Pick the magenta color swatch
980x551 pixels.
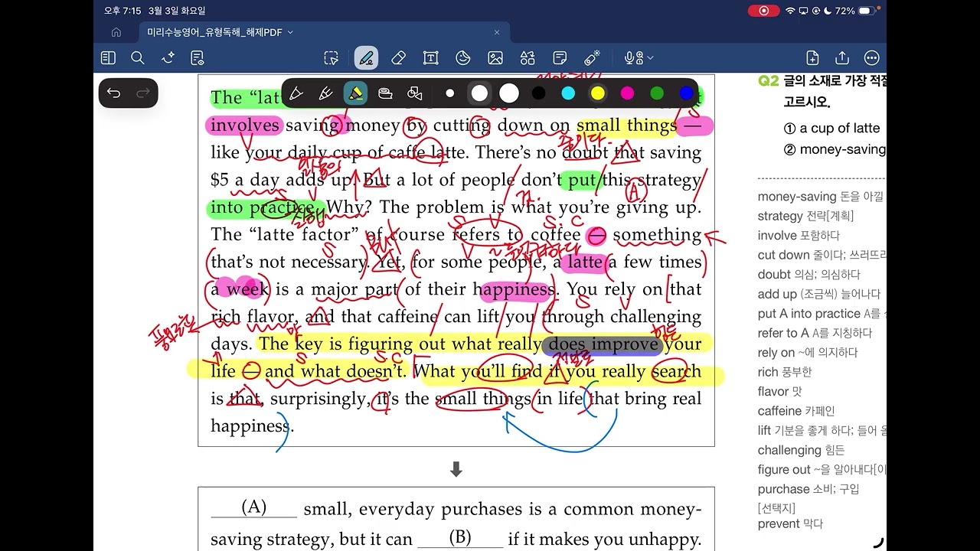coord(627,93)
